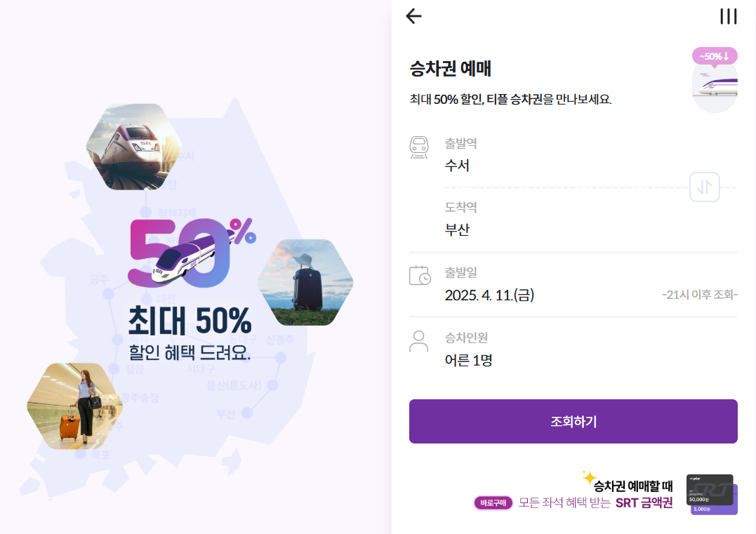Viewport: 756px width, 534px height.
Task: Click the 조회하기 search button
Action: click(573, 421)
